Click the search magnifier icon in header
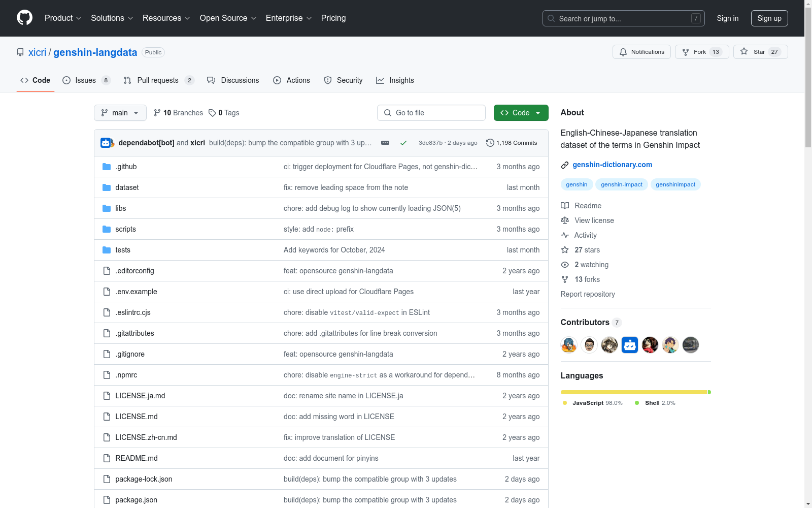This screenshot has height=508, width=812. 551,18
